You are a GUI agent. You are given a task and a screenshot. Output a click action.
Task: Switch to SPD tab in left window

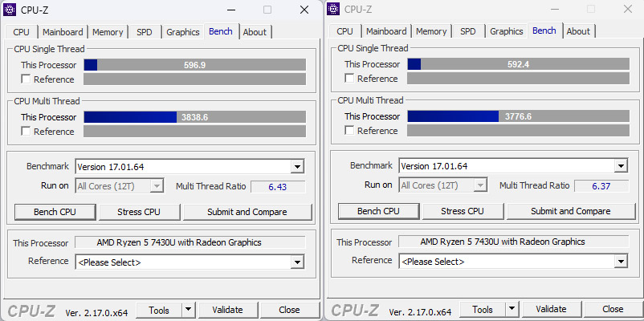[145, 32]
